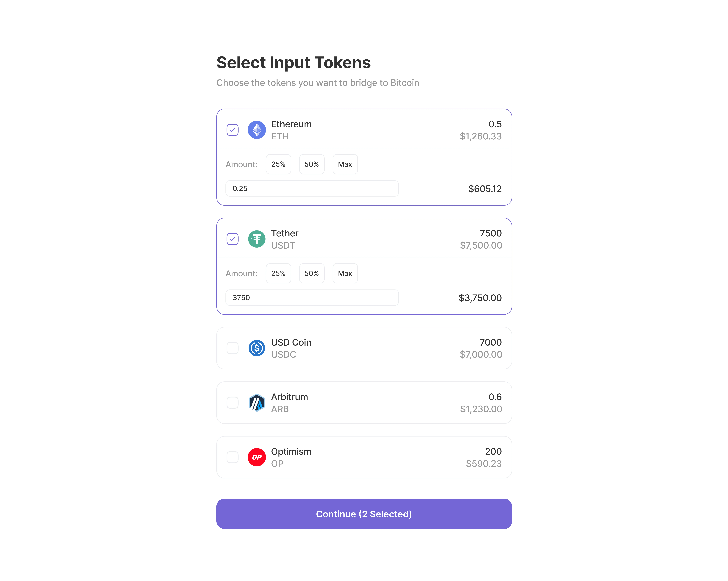Click the red Optimism OP logo

tap(257, 457)
